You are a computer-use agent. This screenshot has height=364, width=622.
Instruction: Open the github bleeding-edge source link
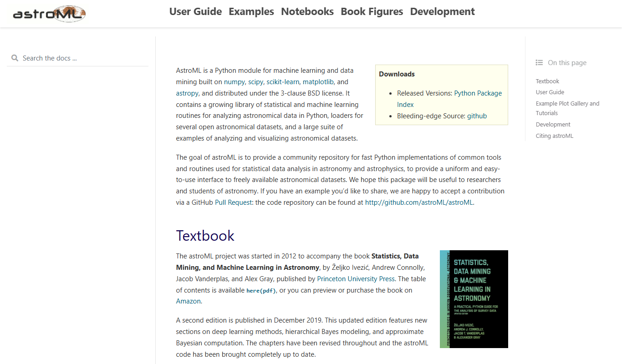coord(477,116)
